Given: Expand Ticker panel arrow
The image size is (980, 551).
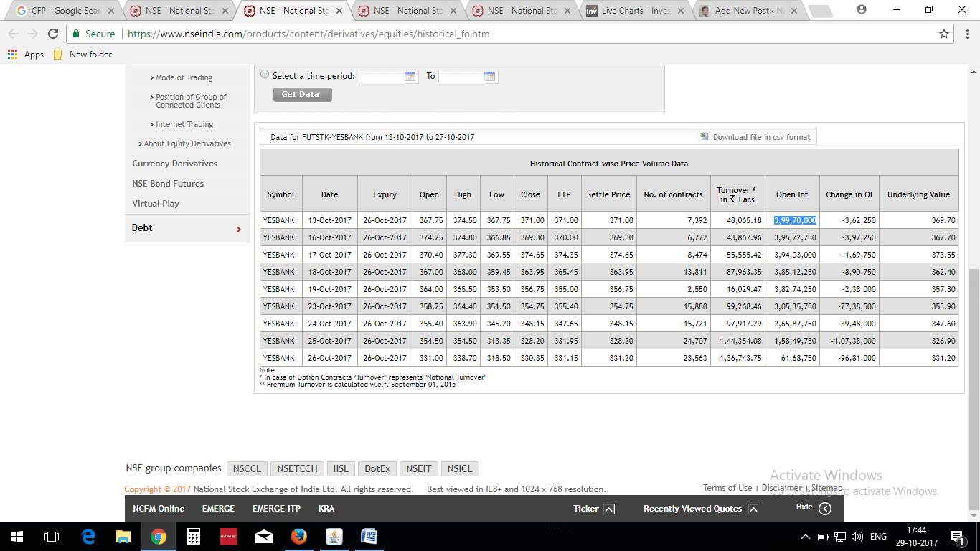Looking at the screenshot, I should click(x=608, y=509).
